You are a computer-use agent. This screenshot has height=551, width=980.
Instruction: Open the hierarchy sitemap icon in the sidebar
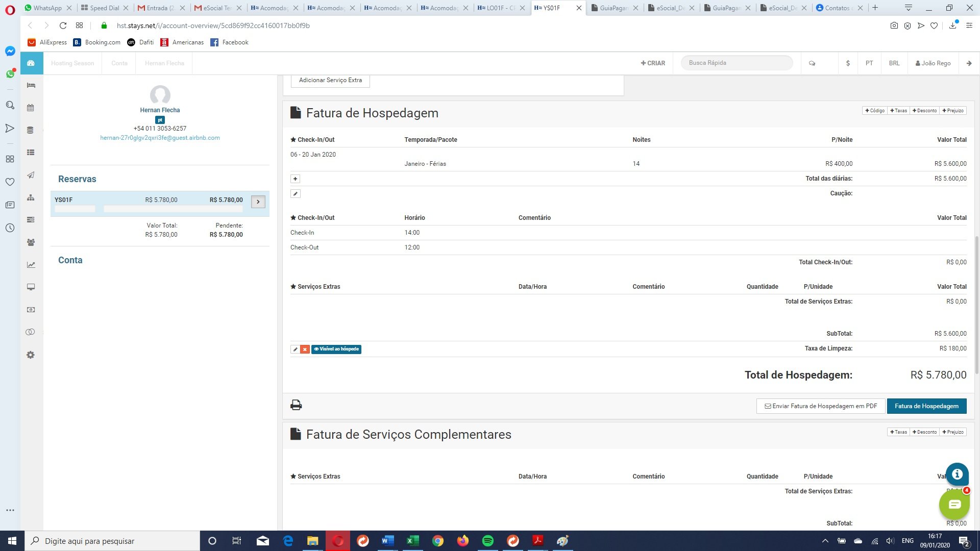[31, 197]
